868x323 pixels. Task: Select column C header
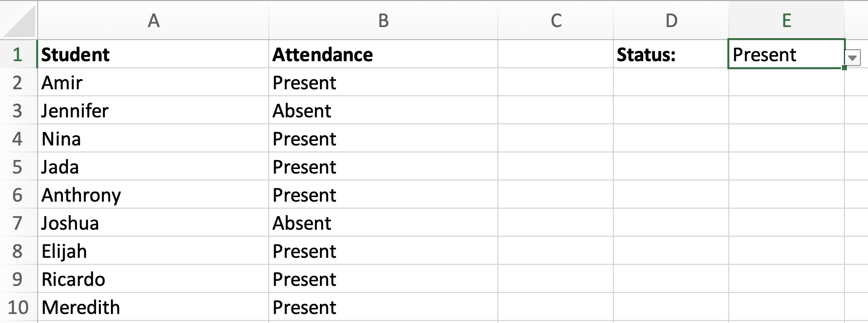click(x=557, y=20)
